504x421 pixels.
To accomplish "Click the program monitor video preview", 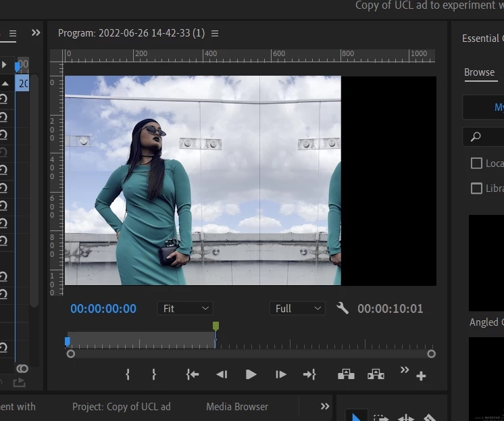I will (251, 180).
